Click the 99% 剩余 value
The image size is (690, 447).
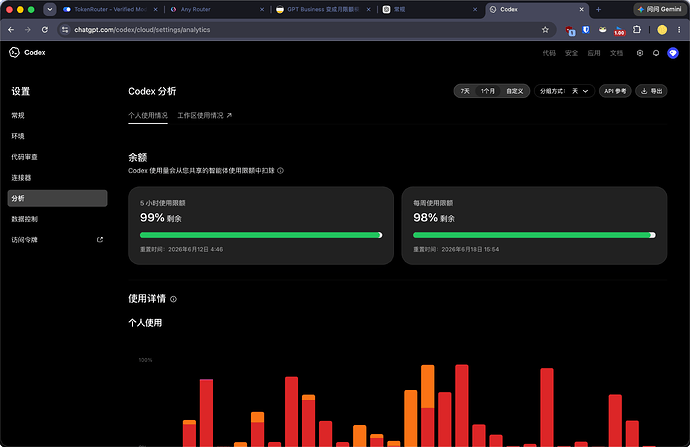click(161, 218)
